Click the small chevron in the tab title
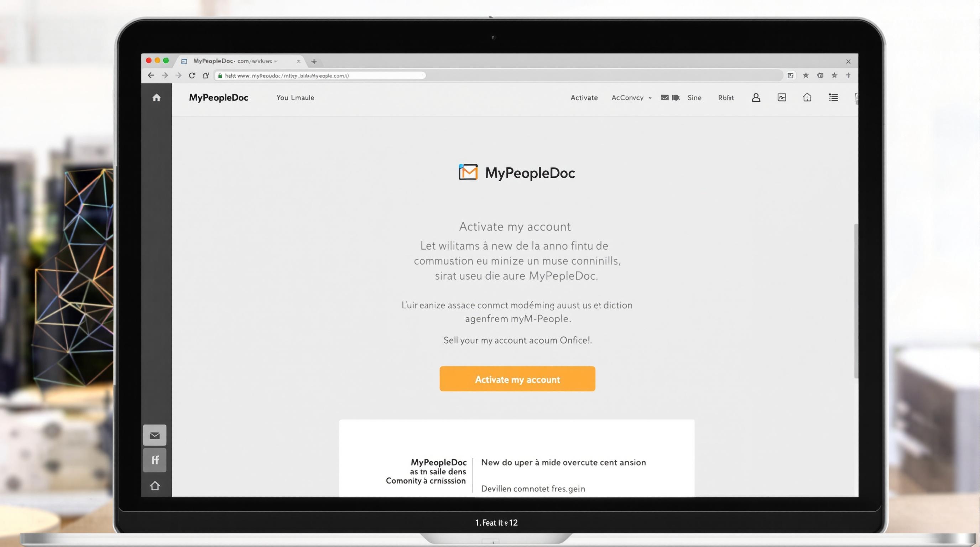980x547 pixels. [x=276, y=61]
